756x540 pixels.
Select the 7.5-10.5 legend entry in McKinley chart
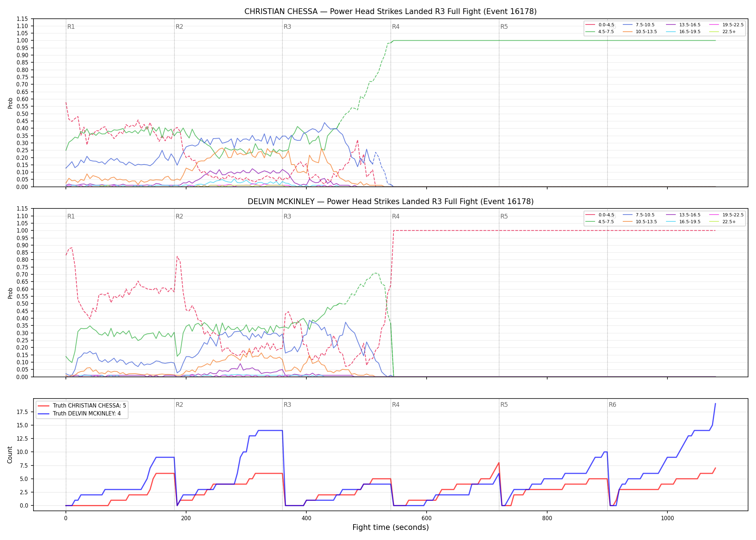639,215
